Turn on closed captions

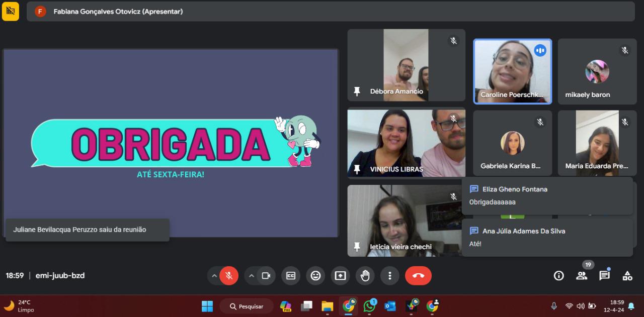[x=291, y=275]
